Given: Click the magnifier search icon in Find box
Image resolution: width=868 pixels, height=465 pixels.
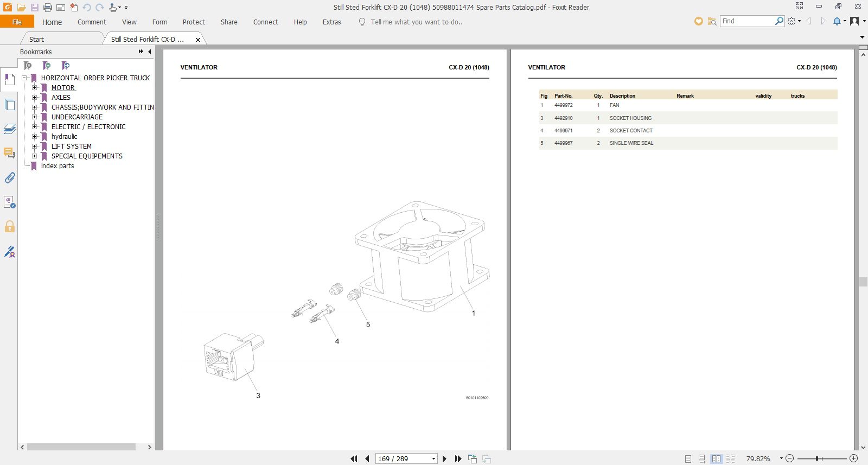Looking at the screenshot, I should pyautogui.click(x=779, y=21).
